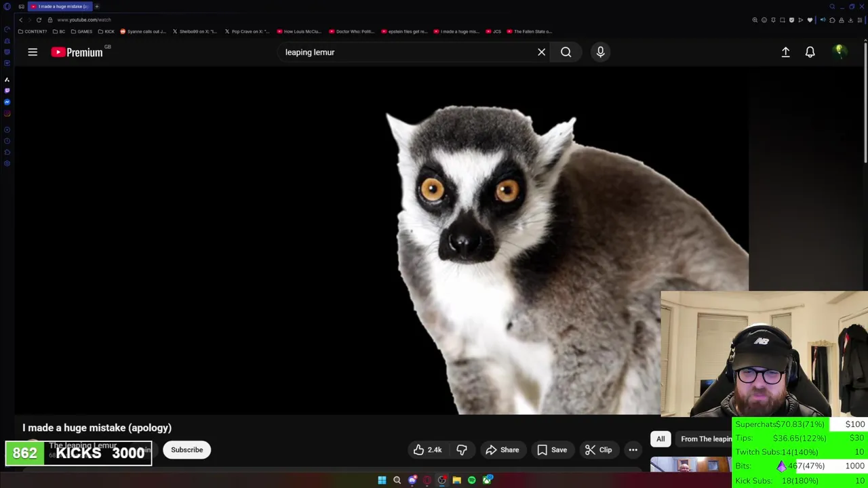This screenshot has height=488, width=868.
Task: Save the video to a playlist
Action: pyautogui.click(x=552, y=450)
